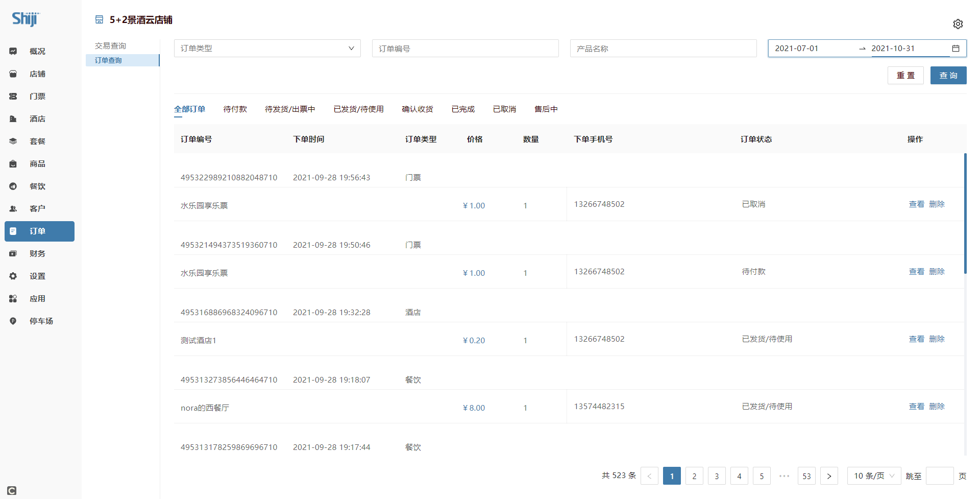Screen dimensions: 980x499
Task: Click the previous page arrow
Action: coord(649,476)
